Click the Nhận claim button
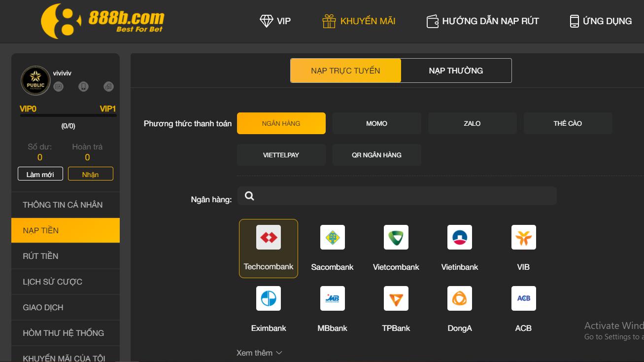The image size is (644, 362). click(91, 174)
